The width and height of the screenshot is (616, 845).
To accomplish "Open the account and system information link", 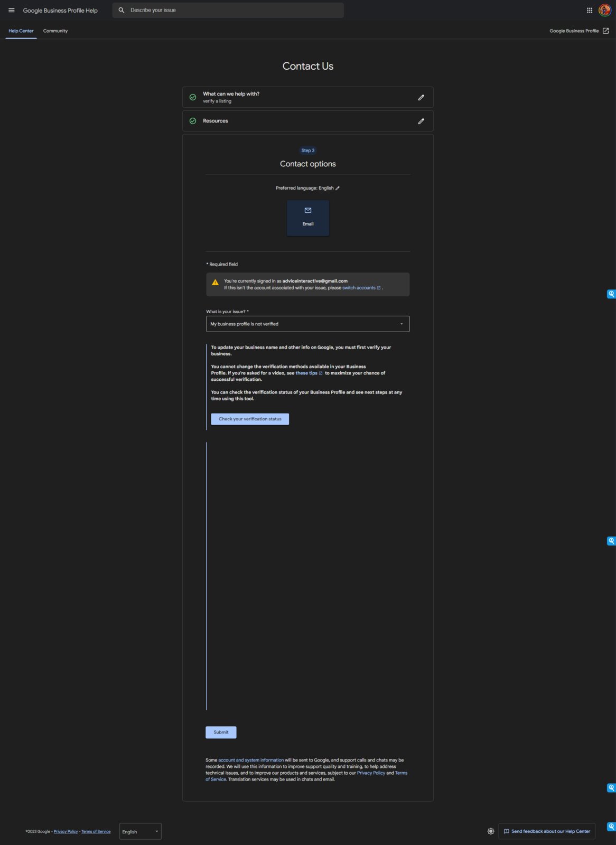I will tap(251, 760).
